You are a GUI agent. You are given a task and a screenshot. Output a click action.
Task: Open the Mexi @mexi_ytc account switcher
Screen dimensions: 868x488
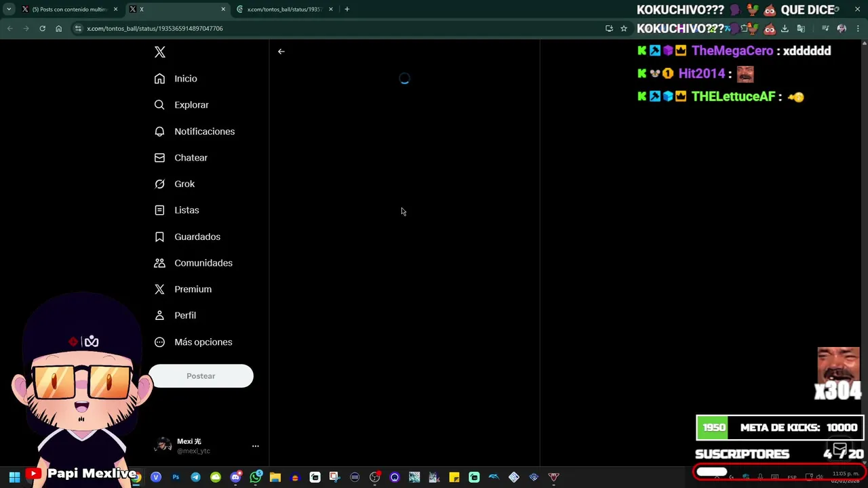pyautogui.click(x=207, y=446)
